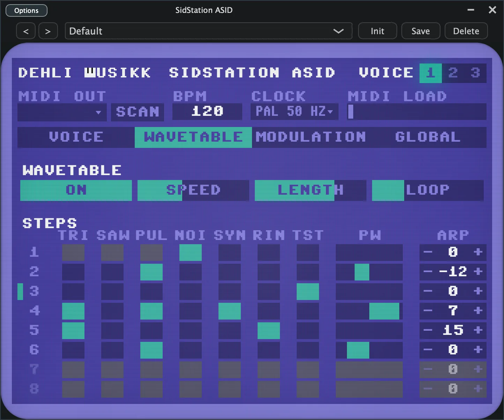Viewport: 504px width, 420px height.
Task: Close the SidStation ASID window
Action: coord(492,10)
